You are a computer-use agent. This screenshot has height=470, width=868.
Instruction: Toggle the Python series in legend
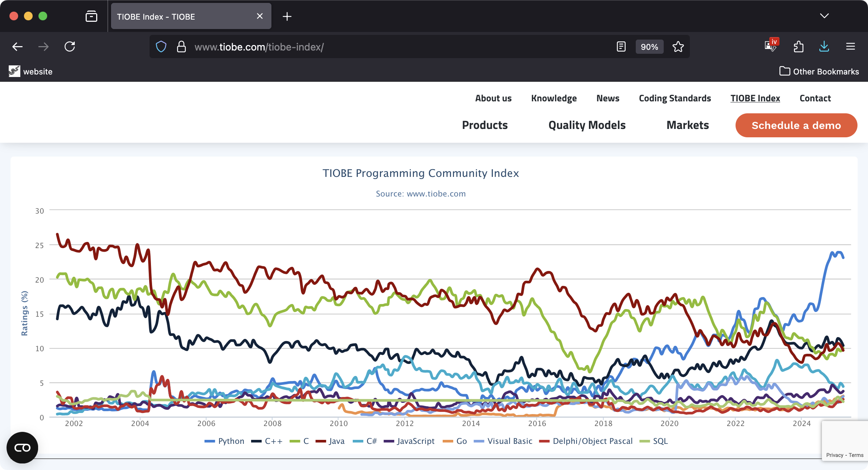point(224,441)
